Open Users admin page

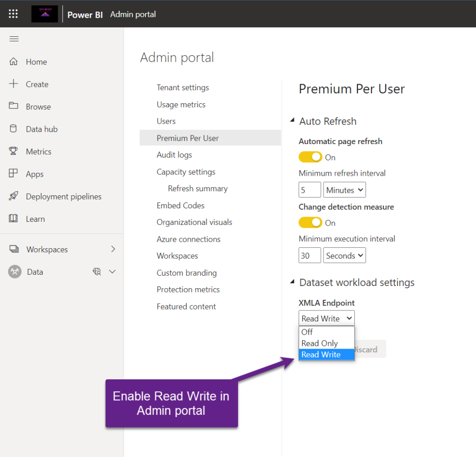point(166,121)
